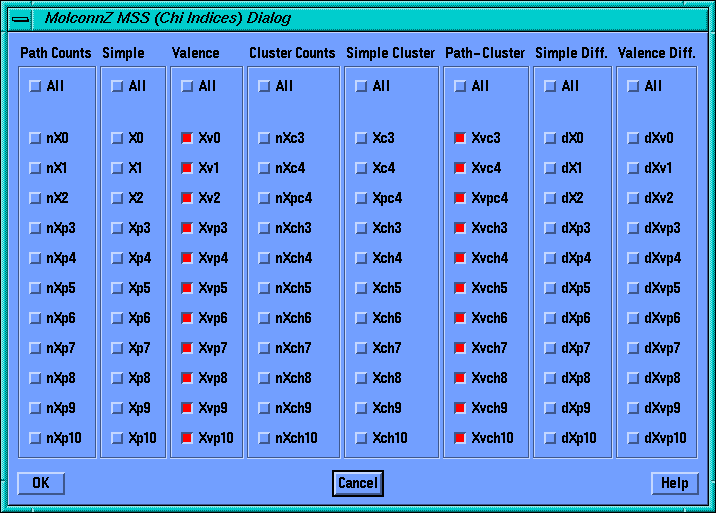Viewport: 716px width, 513px height.
Task: Uncheck the Xv0 valence index
Action: [188, 138]
